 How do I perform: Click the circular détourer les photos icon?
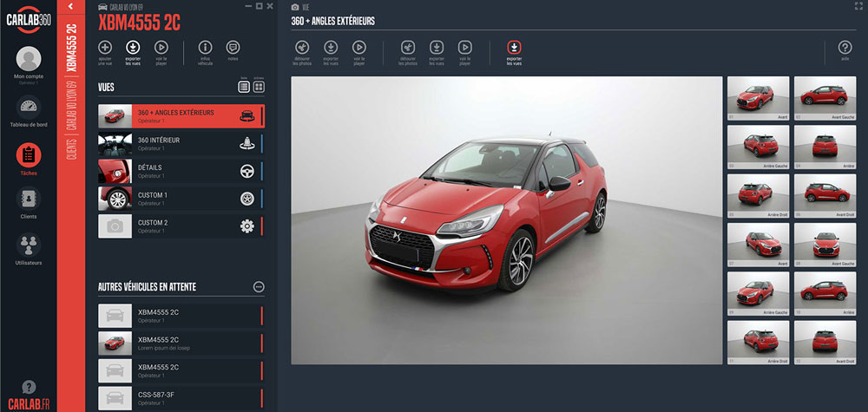coord(302,47)
